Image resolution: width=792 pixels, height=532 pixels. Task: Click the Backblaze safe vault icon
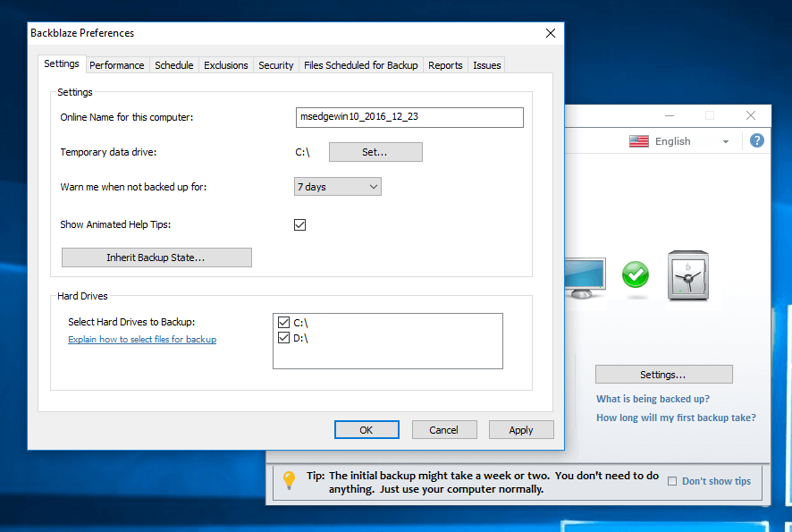coord(687,275)
